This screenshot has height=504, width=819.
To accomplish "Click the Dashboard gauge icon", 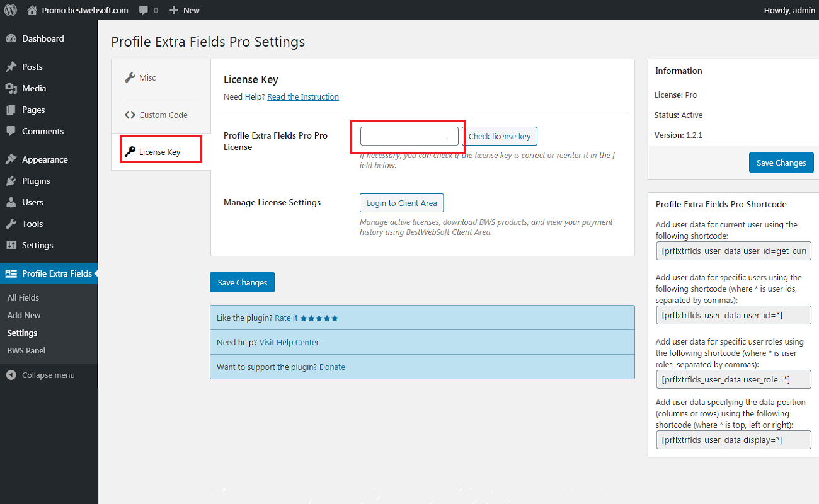I will click(x=11, y=38).
